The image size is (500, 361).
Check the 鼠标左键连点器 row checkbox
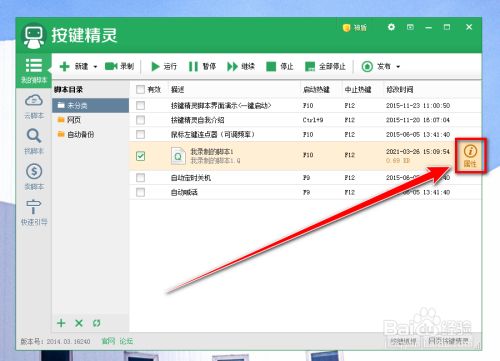[140, 134]
